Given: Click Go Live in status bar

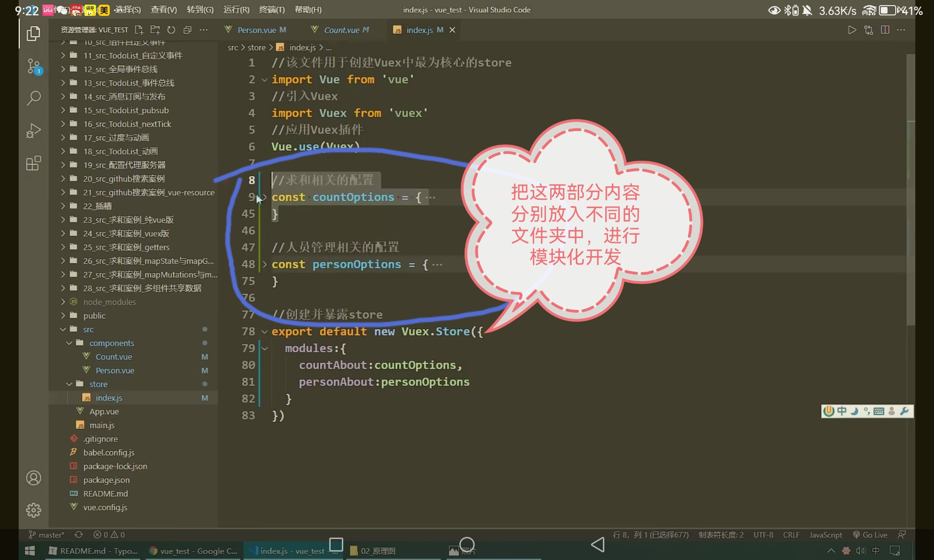Looking at the screenshot, I should [870, 535].
